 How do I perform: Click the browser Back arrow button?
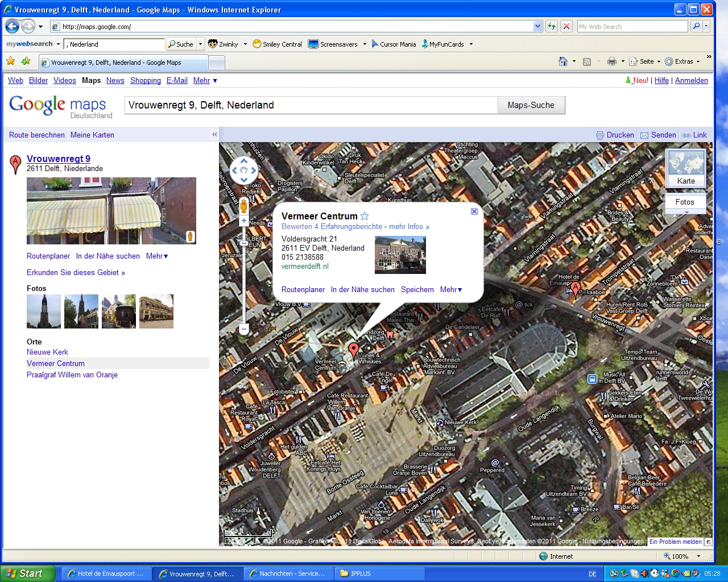12,26
